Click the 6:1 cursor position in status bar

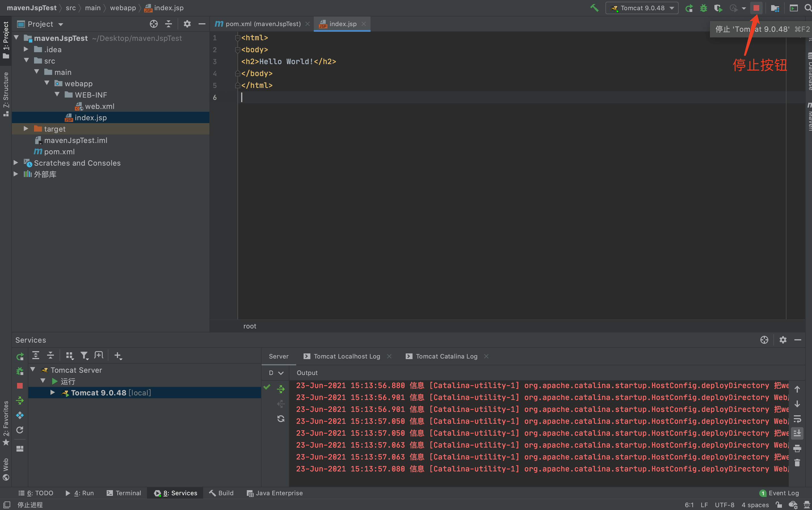coord(689,505)
